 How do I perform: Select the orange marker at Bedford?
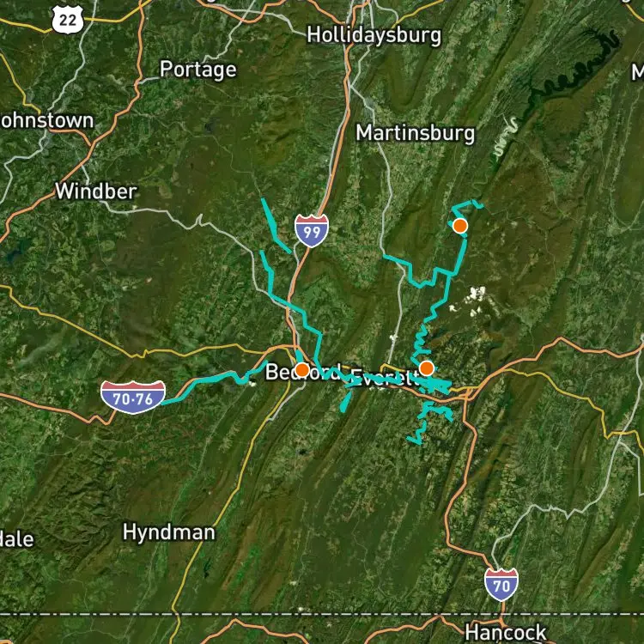click(x=302, y=369)
